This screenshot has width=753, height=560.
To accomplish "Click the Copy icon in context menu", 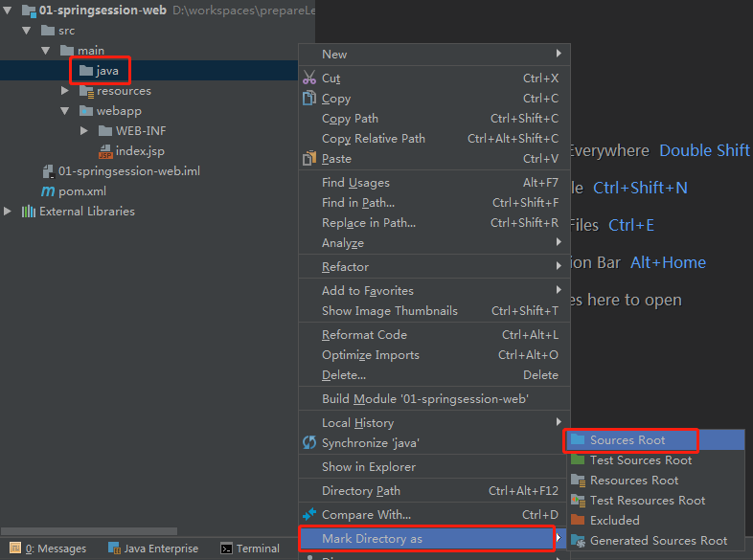I will click(x=308, y=99).
